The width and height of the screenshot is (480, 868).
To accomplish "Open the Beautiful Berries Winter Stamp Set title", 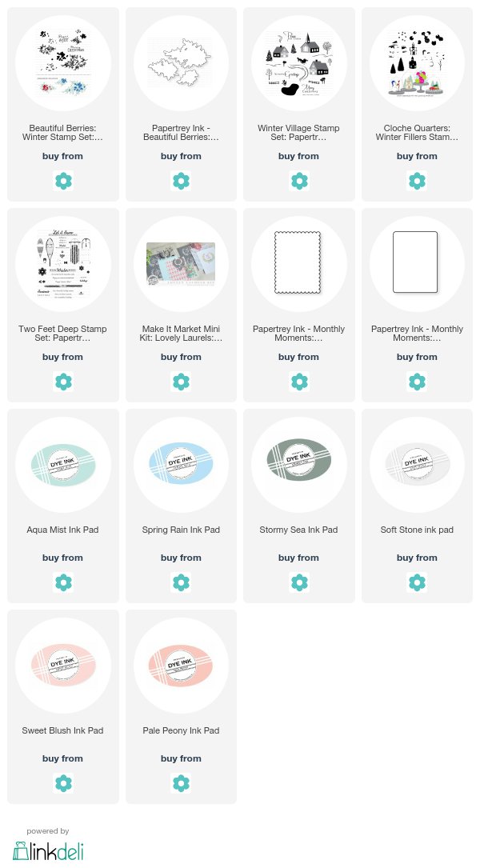I will click(62, 132).
